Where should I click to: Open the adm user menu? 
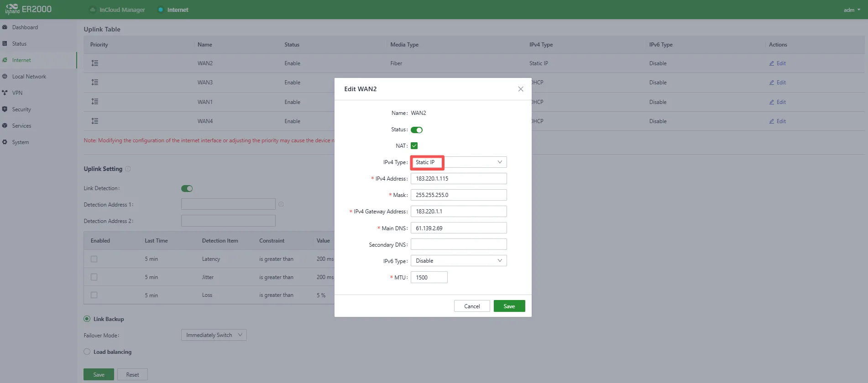(x=852, y=10)
